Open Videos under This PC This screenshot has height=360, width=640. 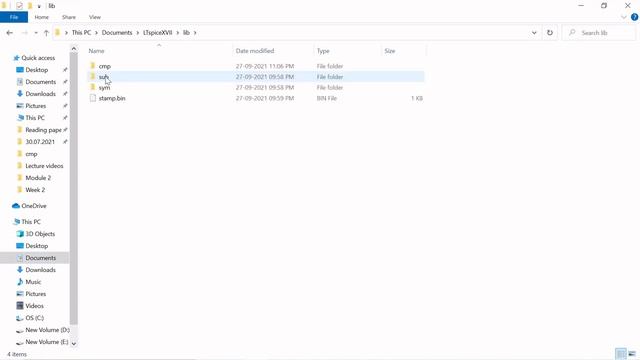click(34, 306)
